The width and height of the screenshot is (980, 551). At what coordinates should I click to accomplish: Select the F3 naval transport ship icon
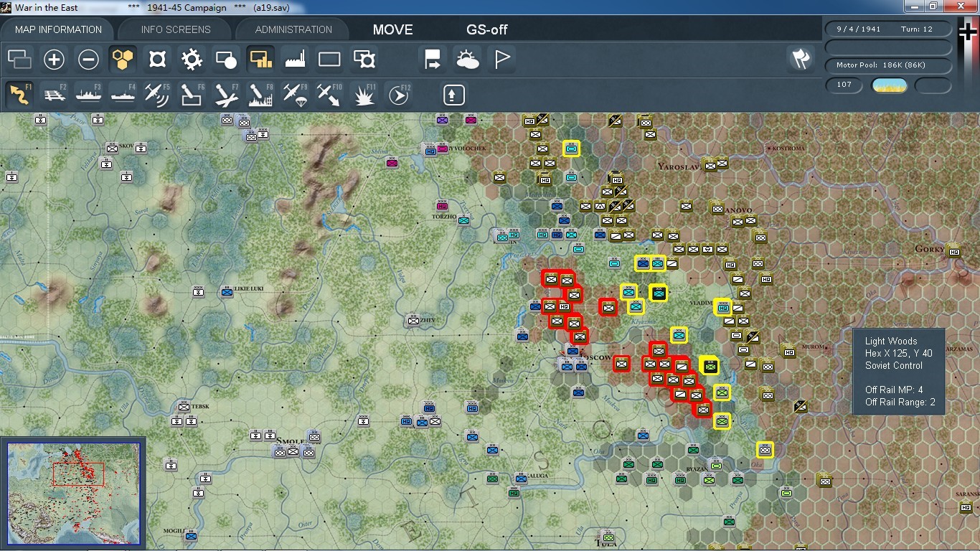tap(88, 95)
